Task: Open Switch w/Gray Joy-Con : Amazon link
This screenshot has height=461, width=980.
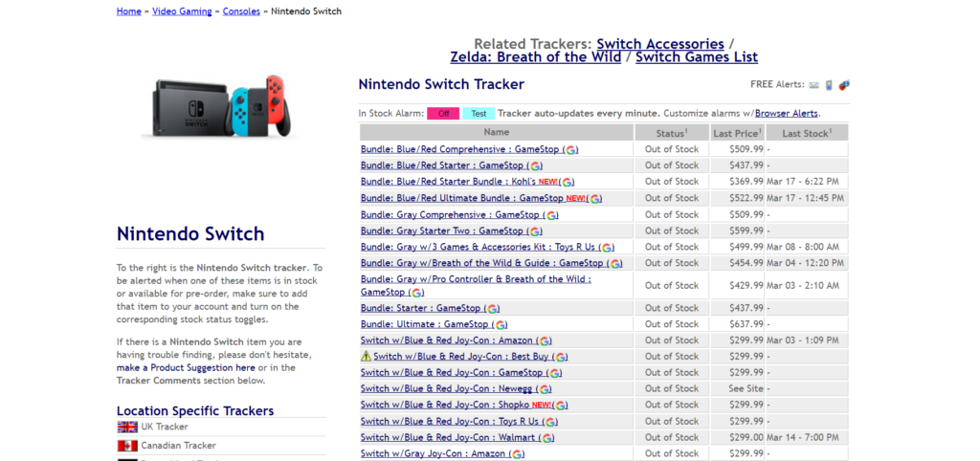Action: [x=434, y=453]
